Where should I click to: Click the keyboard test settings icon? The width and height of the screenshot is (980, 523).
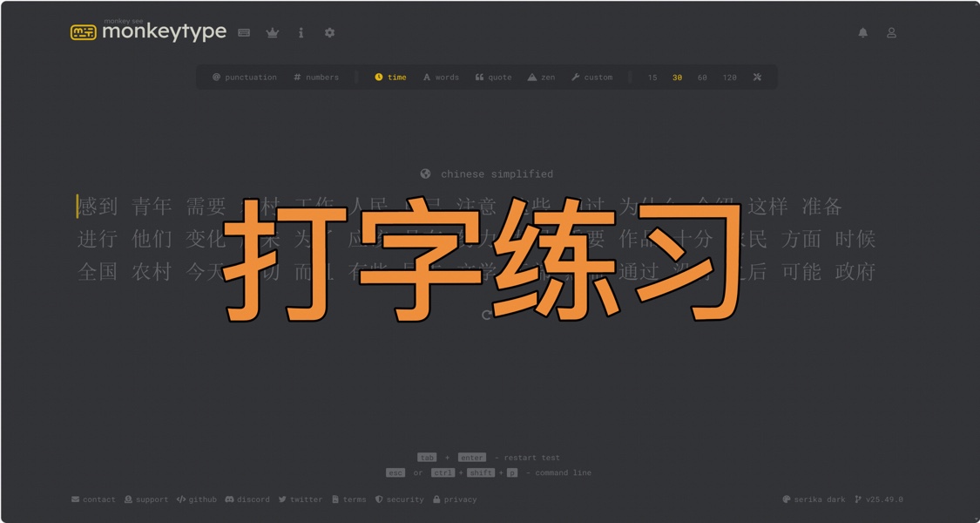(x=243, y=32)
